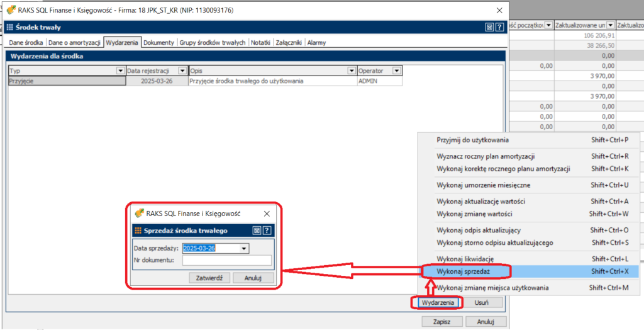Click the Wydarzenia button
This screenshot has width=644, height=330.
pyautogui.click(x=438, y=302)
